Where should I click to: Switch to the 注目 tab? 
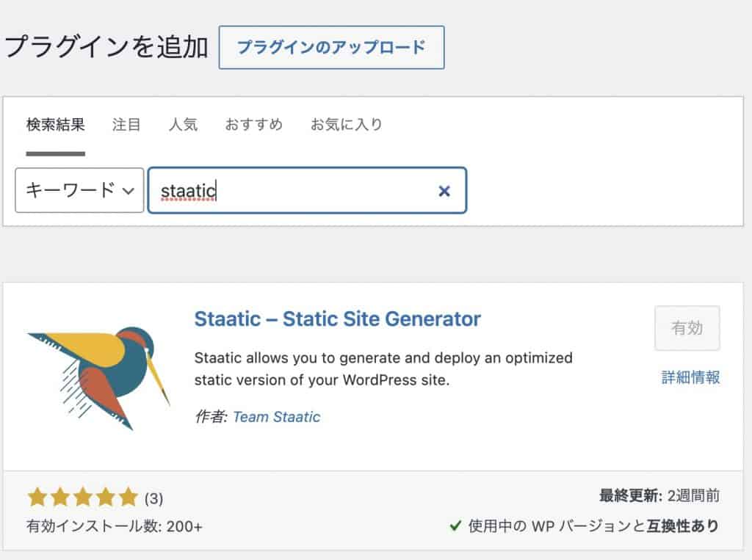(126, 125)
